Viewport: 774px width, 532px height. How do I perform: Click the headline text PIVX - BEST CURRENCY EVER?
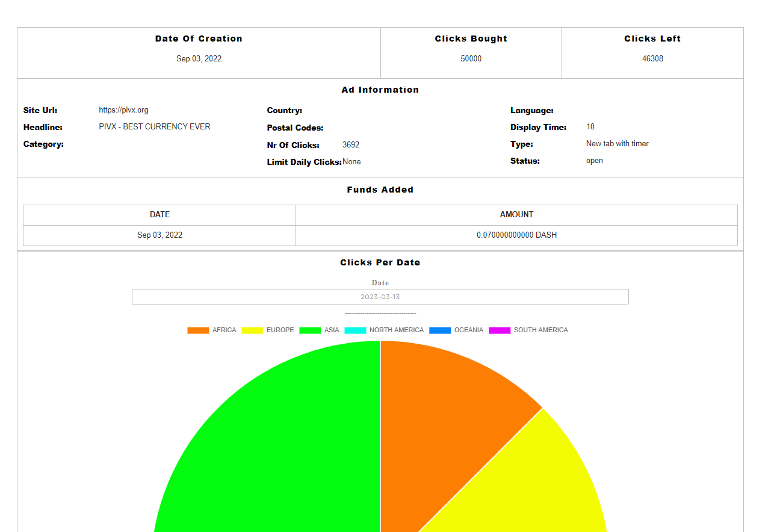tap(155, 127)
